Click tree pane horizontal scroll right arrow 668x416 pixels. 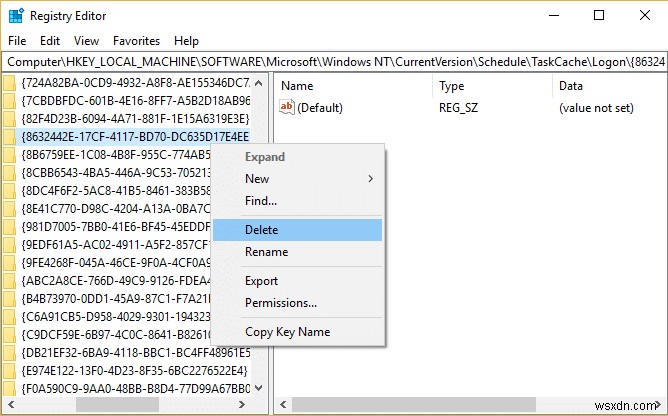pos(242,404)
